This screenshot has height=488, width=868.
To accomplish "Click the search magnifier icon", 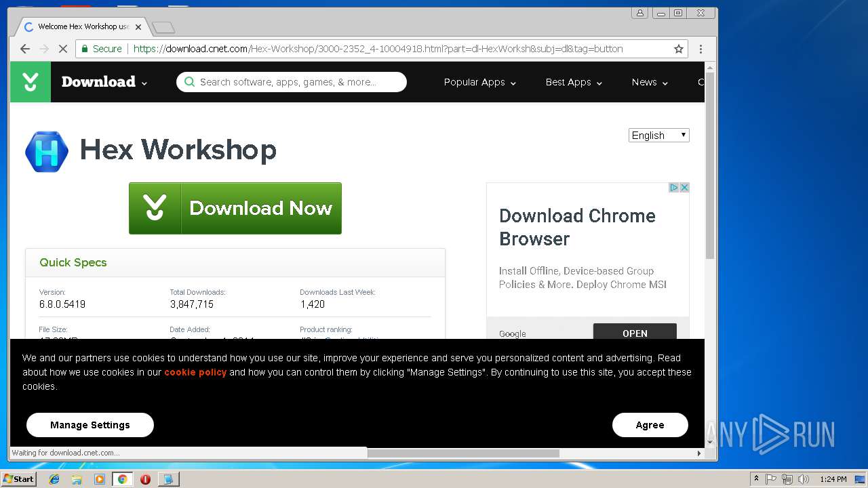I will click(x=189, y=82).
